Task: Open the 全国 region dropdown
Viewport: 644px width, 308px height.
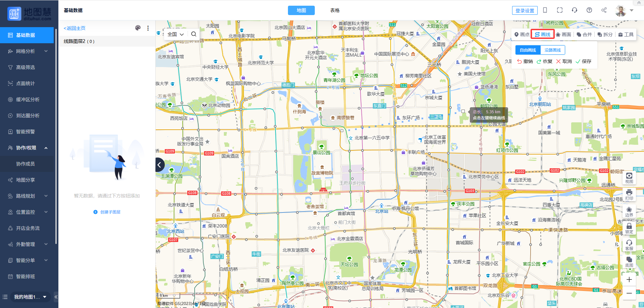Action: click(x=175, y=34)
